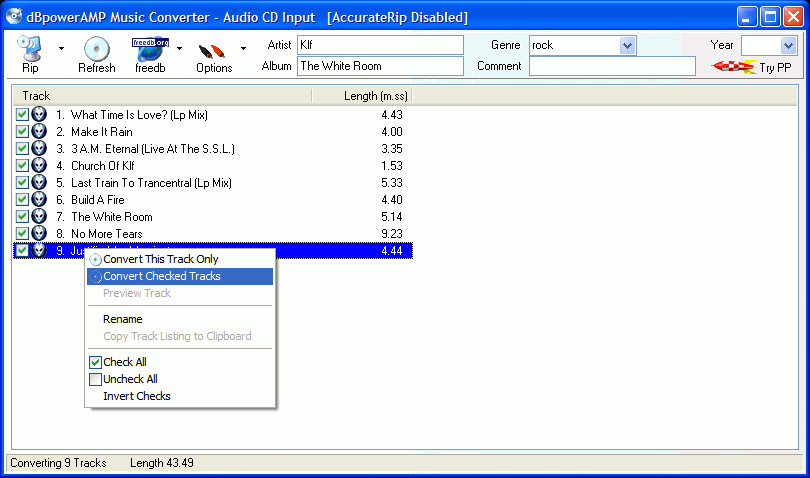Click the Rip toolbar icon
This screenshot has height=478, width=810.
coord(29,49)
